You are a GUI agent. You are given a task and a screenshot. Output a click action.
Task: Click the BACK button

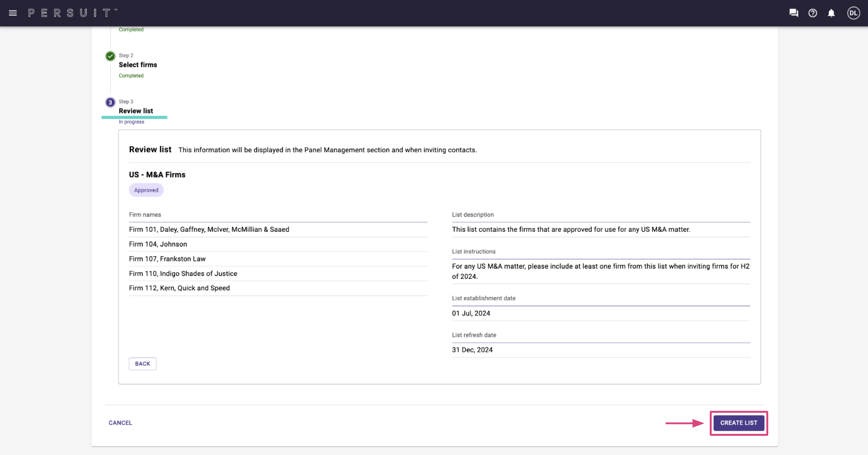tap(142, 364)
